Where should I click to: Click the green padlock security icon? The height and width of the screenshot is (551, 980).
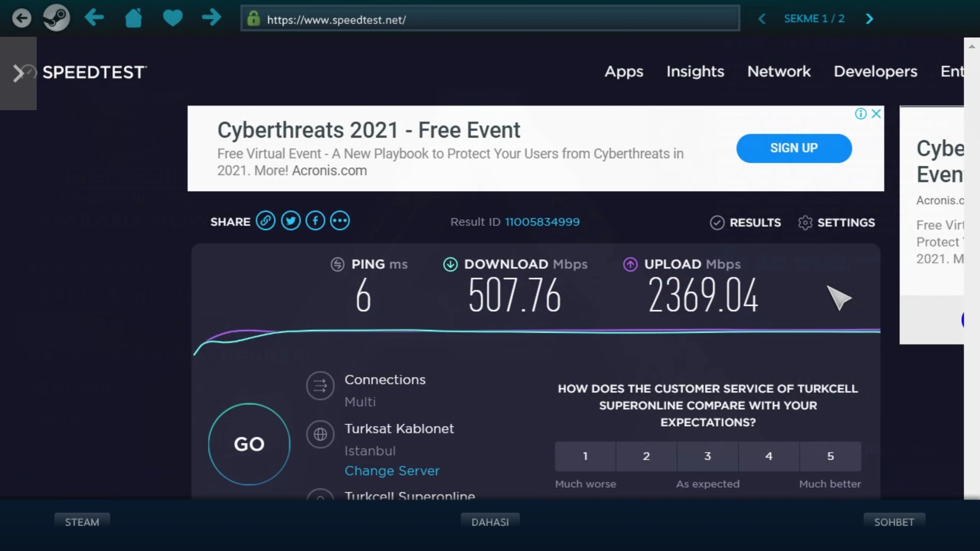(253, 19)
